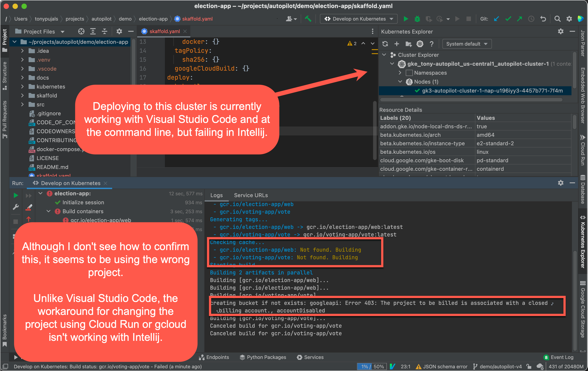Open the Event Log
This screenshot has height=371, width=588.
tap(562, 357)
